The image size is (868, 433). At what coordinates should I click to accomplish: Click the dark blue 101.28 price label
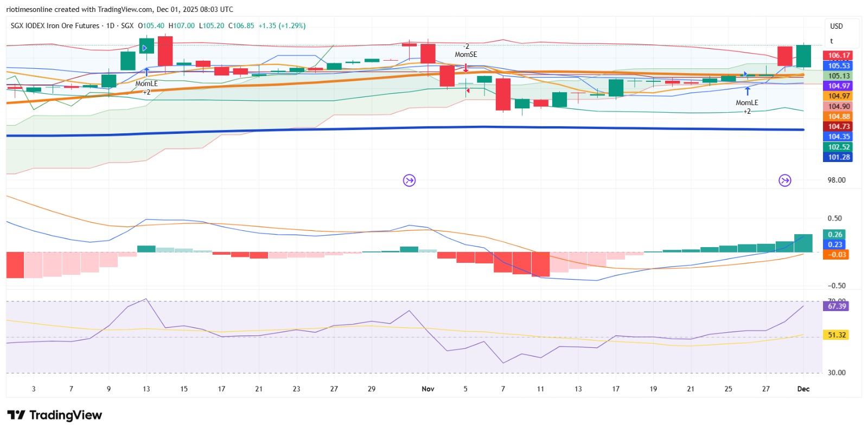[838, 157]
